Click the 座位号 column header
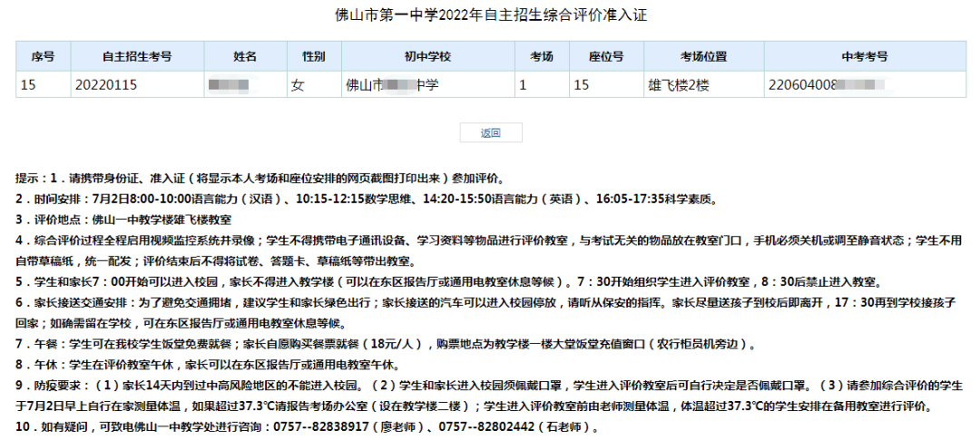Image resolution: width=980 pixels, height=440 pixels. pyautogui.click(x=606, y=56)
